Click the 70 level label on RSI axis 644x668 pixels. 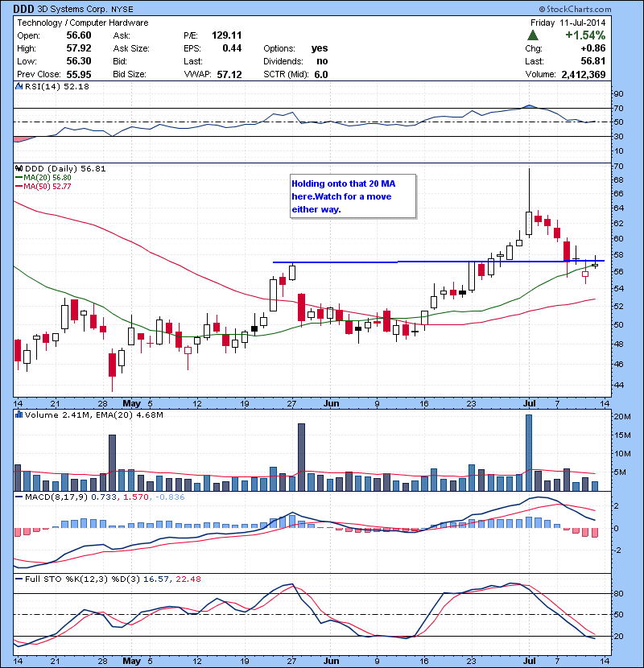(618, 109)
